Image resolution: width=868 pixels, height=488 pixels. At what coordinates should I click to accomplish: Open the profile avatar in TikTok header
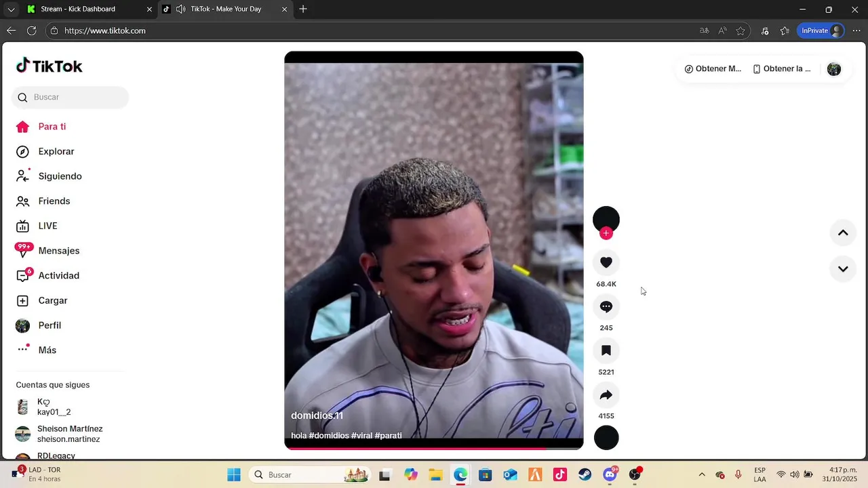[x=834, y=69]
